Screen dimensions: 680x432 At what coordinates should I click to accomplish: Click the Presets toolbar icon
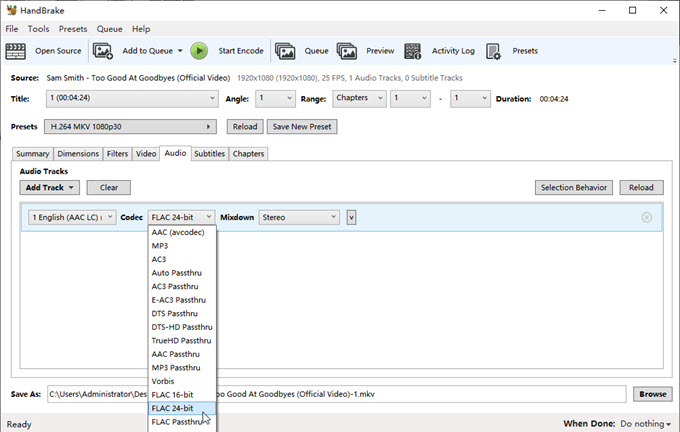495,50
